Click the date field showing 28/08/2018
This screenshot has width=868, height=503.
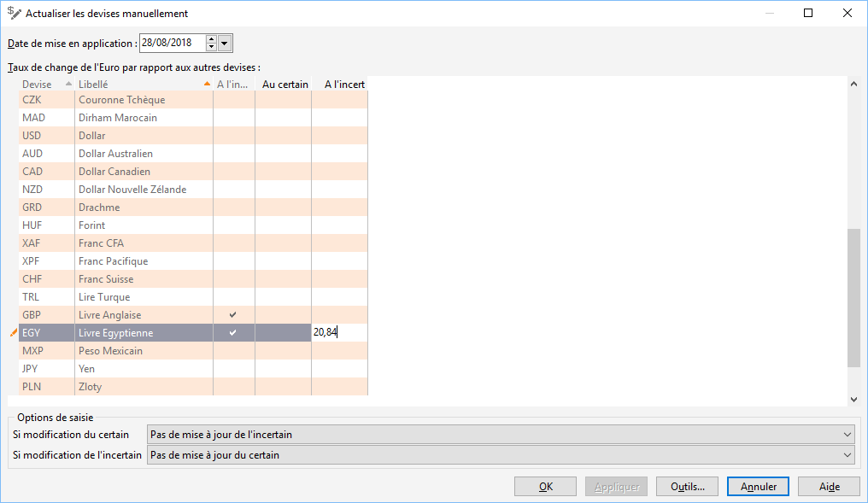tap(173, 43)
